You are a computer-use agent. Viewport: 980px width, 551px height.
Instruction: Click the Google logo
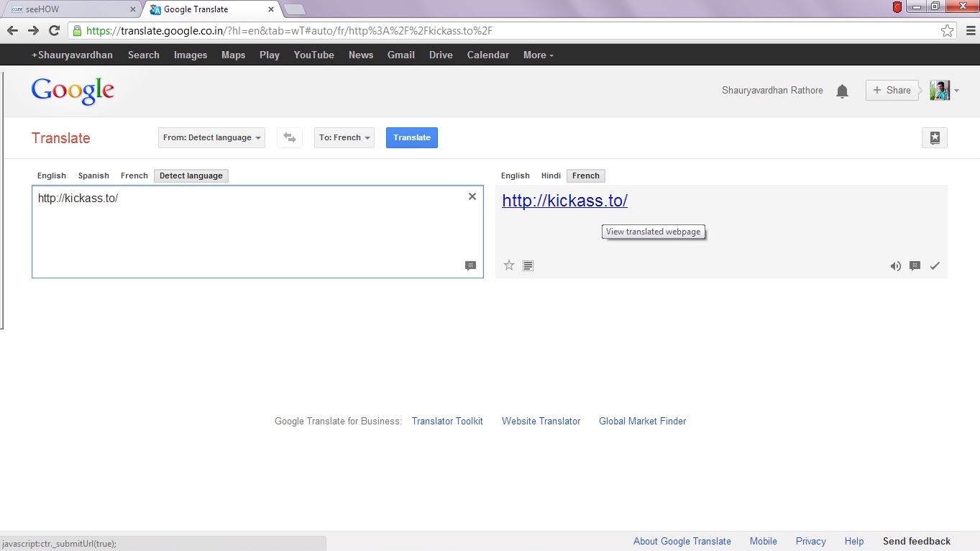[x=73, y=91]
